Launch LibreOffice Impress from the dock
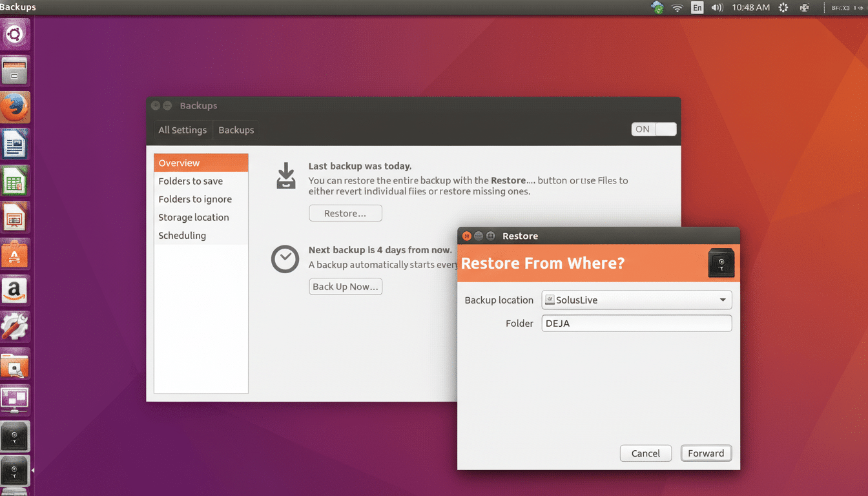Screen dimensions: 868x496 (15, 218)
